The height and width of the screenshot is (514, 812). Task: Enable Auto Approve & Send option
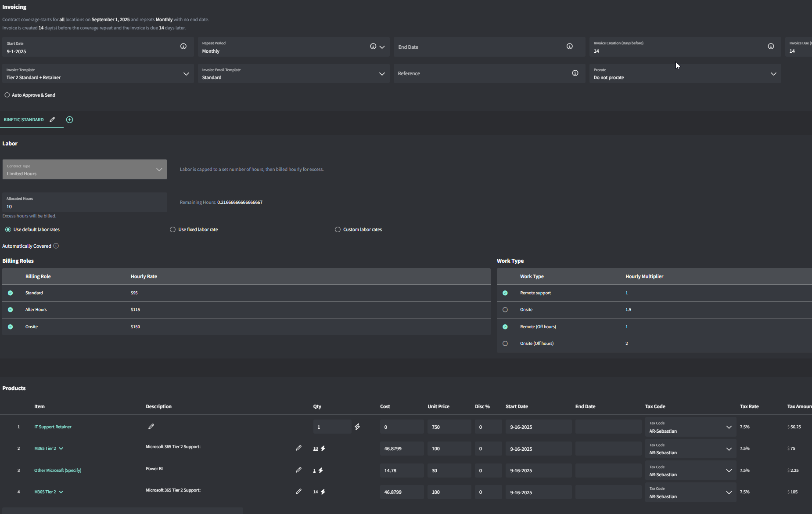[x=7, y=95]
